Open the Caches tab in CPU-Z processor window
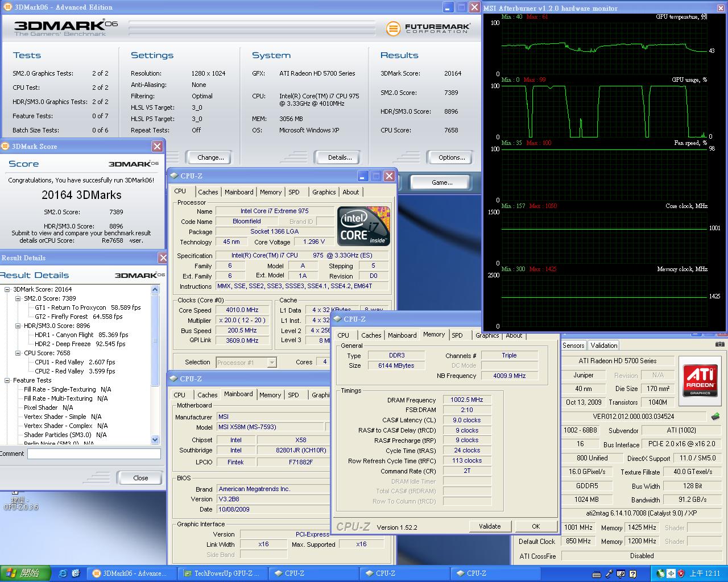The width and height of the screenshot is (728, 582). pyautogui.click(x=208, y=192)
